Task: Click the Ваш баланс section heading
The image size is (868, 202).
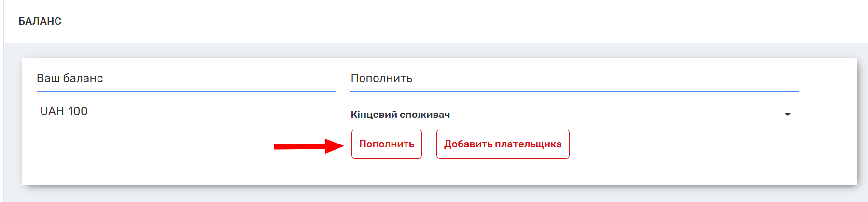Action: (x=70, y=78)
